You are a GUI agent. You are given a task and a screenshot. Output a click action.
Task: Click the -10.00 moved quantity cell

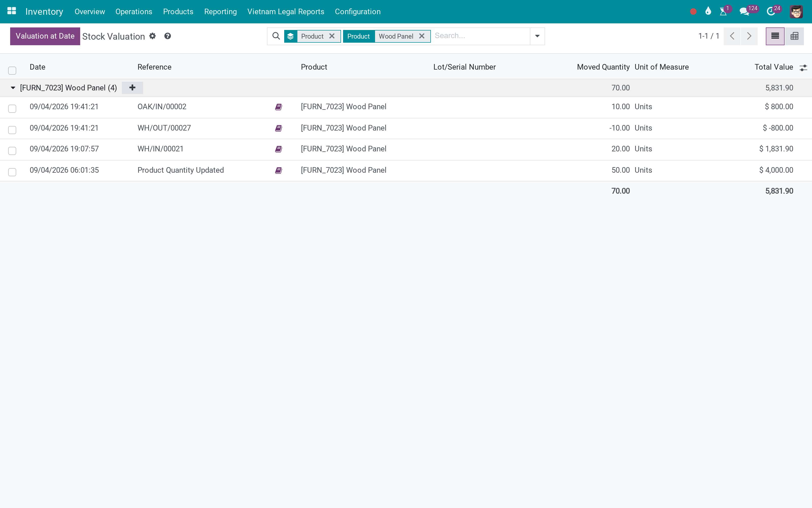click(x=619, y=128)
